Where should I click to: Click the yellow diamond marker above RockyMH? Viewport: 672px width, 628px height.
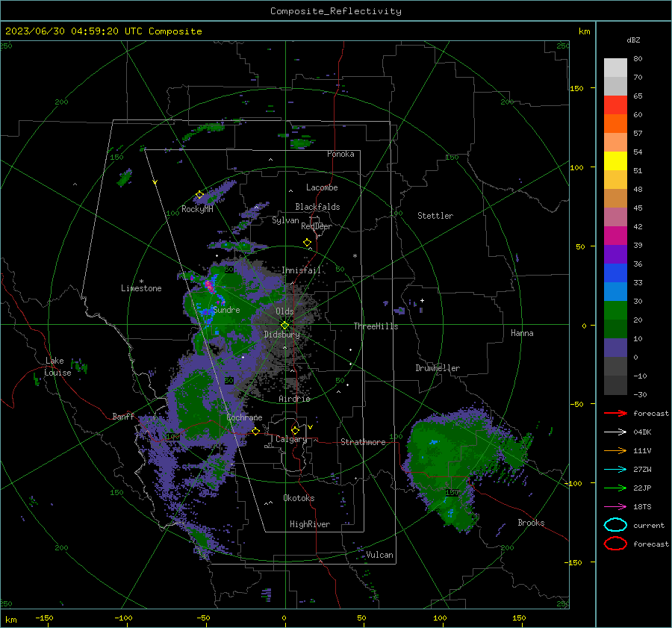coord(199,195)
